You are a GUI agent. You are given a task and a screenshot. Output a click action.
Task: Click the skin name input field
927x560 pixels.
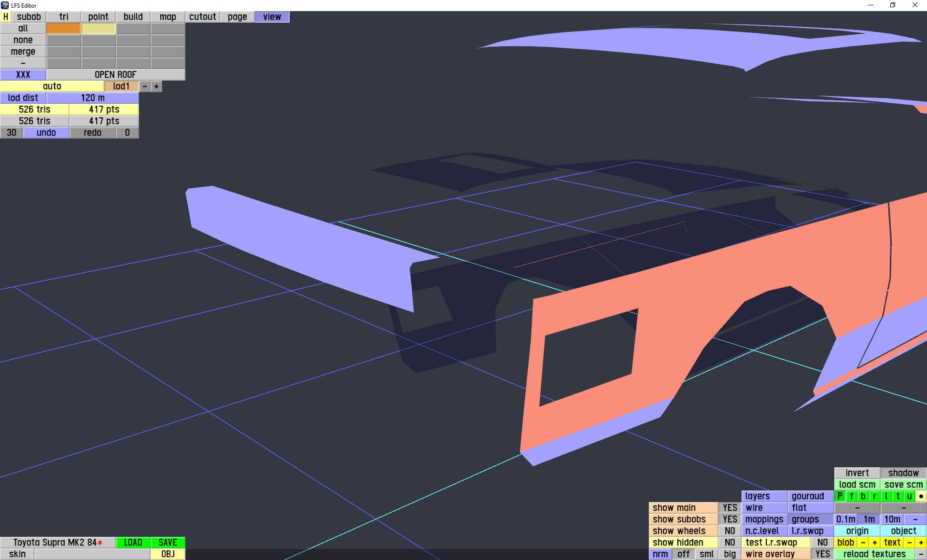point(92,554)
